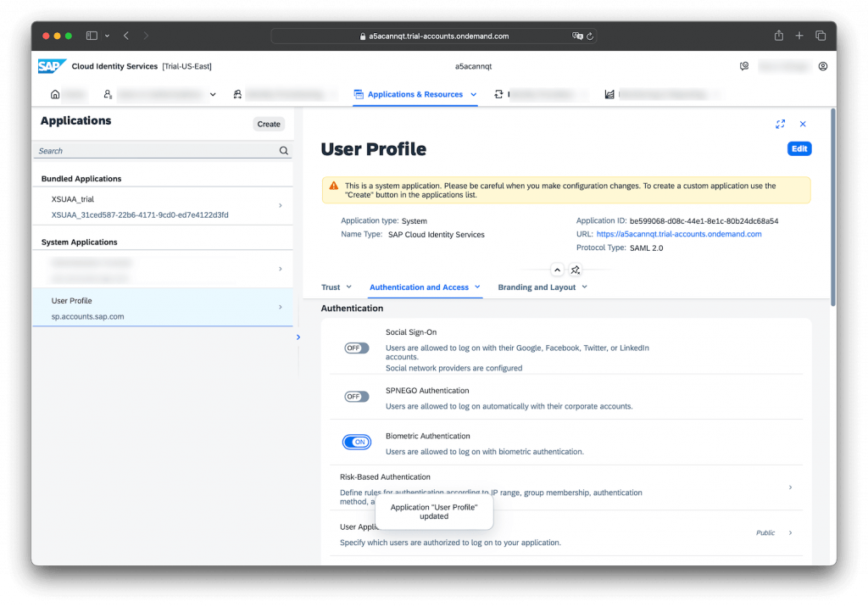The height and width of the screenshot is (607, 868).
Task: Go back with Safari back arrow
Action: pos(126,36)
